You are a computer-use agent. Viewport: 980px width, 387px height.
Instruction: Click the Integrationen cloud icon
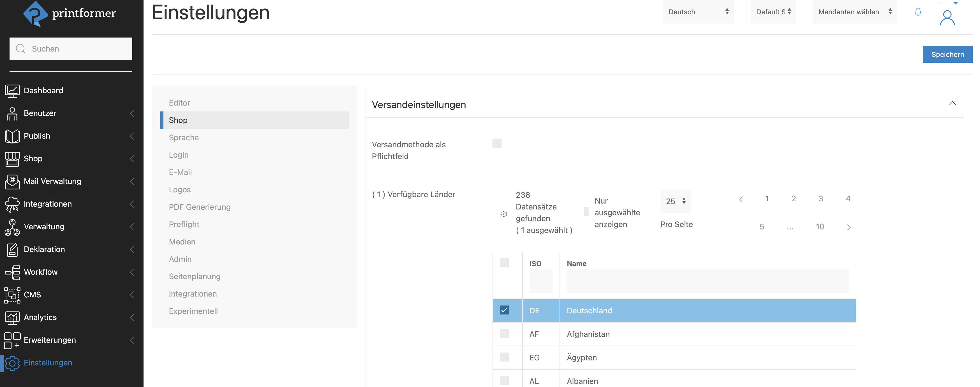12,204
